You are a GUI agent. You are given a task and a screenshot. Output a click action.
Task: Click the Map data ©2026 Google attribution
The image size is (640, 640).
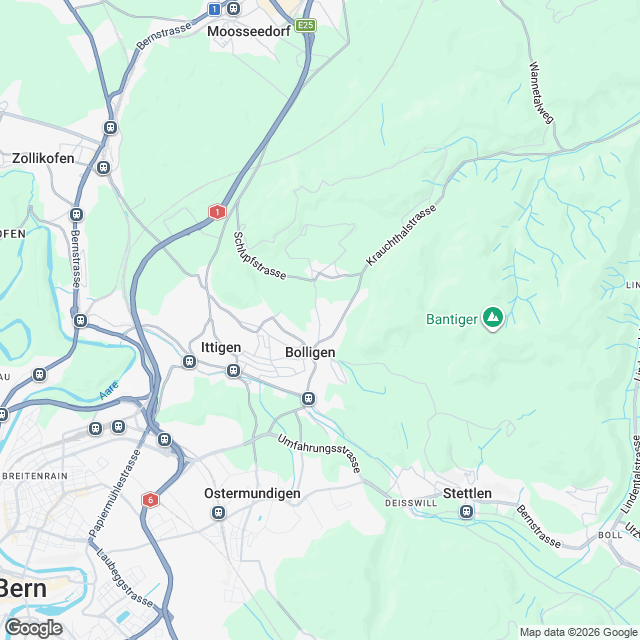coord(579,632)
